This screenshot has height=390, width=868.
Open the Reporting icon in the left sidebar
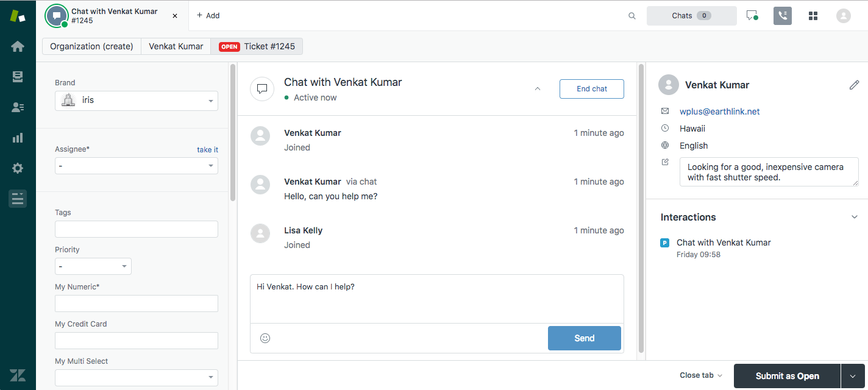click(17, 137)
